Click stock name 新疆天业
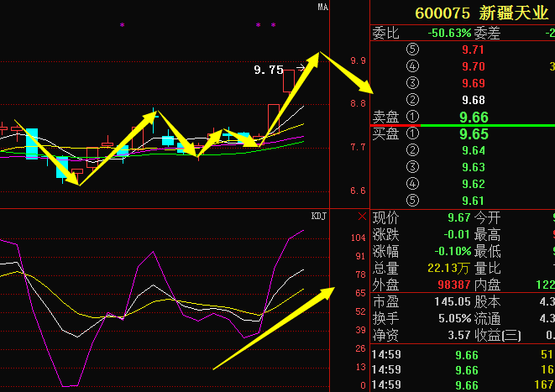Viewport: 555px width, 392px height. [514, 13]
